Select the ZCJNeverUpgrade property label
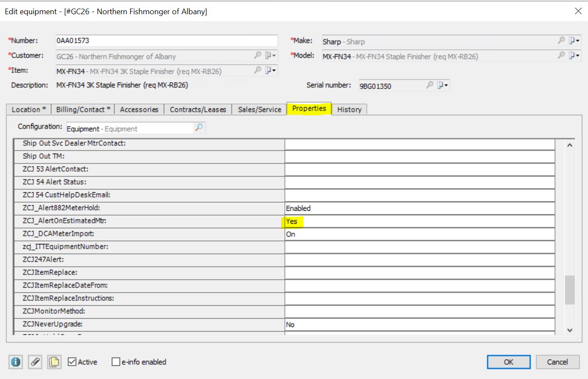 point(52,324)
